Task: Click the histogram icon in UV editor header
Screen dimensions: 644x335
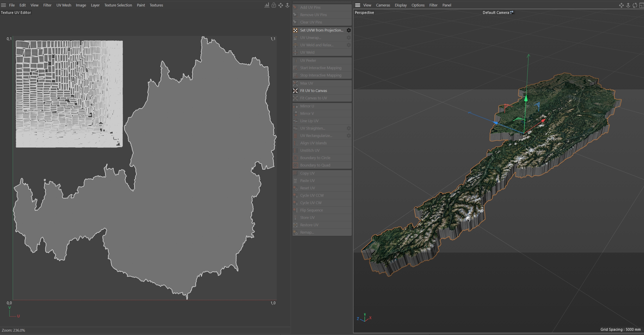Action: pos(267,5)
